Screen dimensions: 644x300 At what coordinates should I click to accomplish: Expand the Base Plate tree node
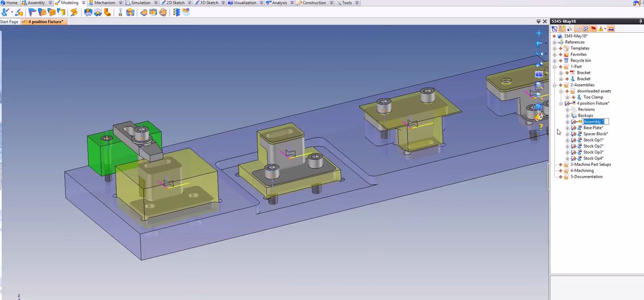(567, 128)
